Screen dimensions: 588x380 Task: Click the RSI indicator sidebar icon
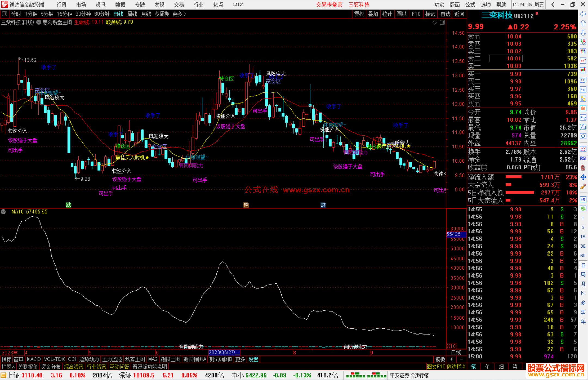pos(583,158)
